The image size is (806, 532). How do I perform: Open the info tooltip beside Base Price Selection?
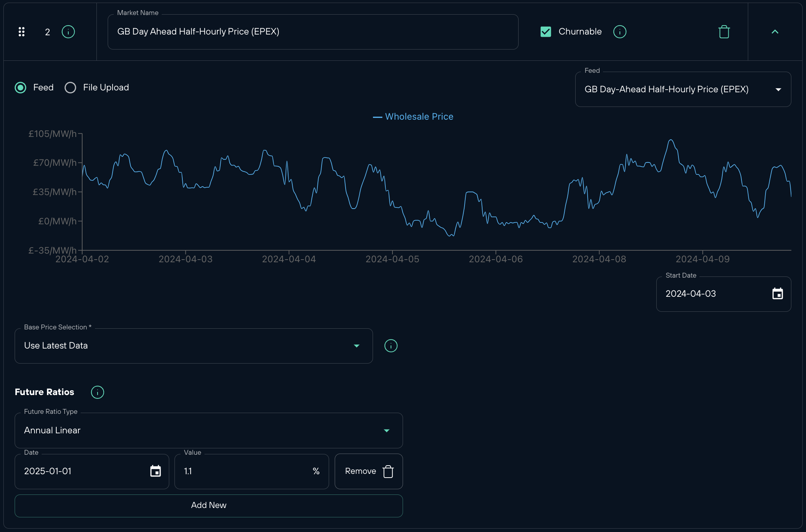pyautogui.click(x=391, y=346)
